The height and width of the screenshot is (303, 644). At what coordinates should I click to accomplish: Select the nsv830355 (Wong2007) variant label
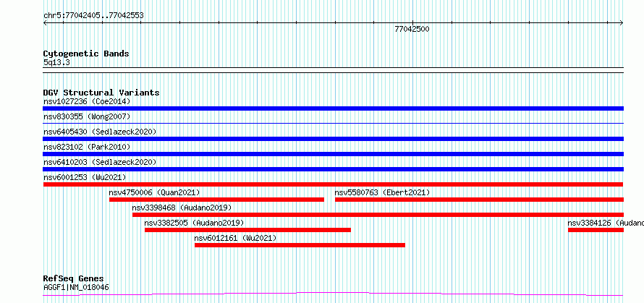click(87, 116)
